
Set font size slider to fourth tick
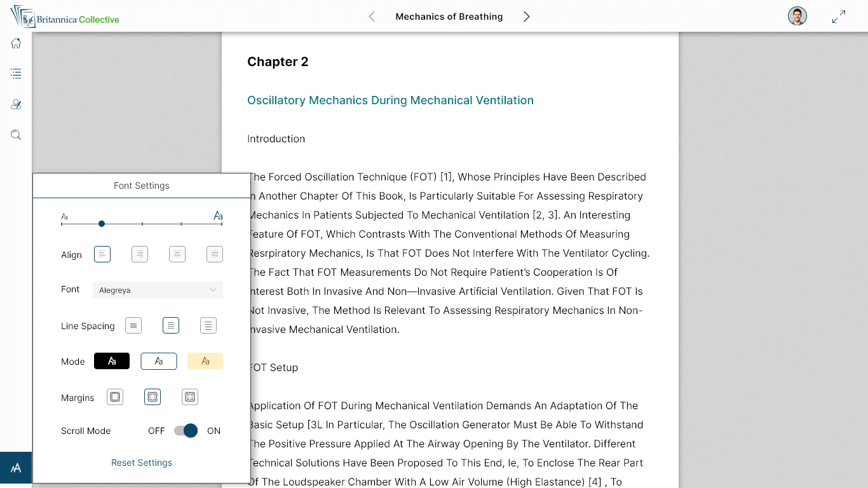[182, 224]
